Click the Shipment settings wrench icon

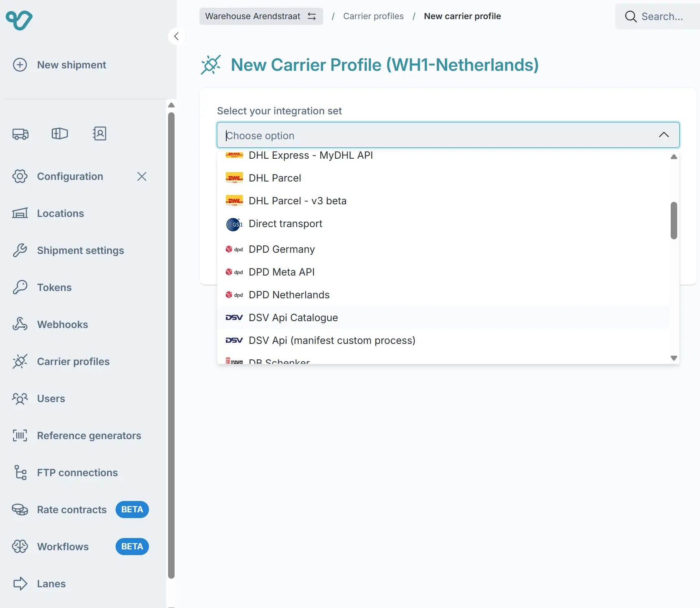[20, 250]
